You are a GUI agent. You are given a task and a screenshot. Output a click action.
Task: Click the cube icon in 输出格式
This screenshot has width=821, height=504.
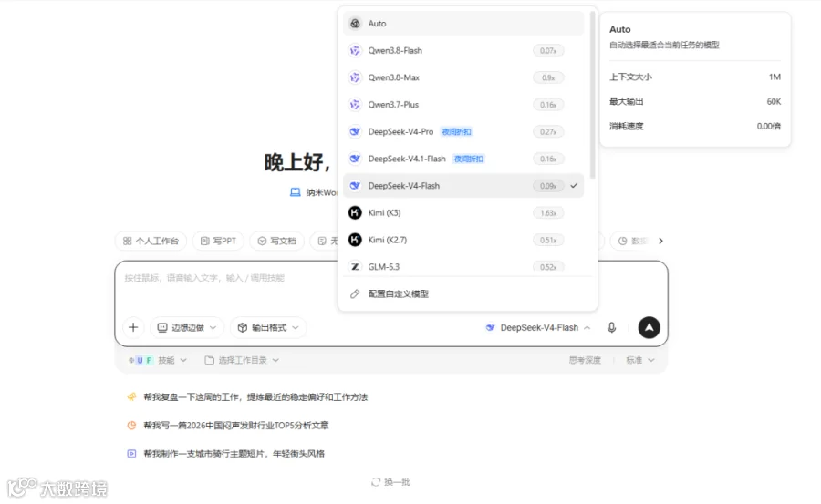point(243,327)
